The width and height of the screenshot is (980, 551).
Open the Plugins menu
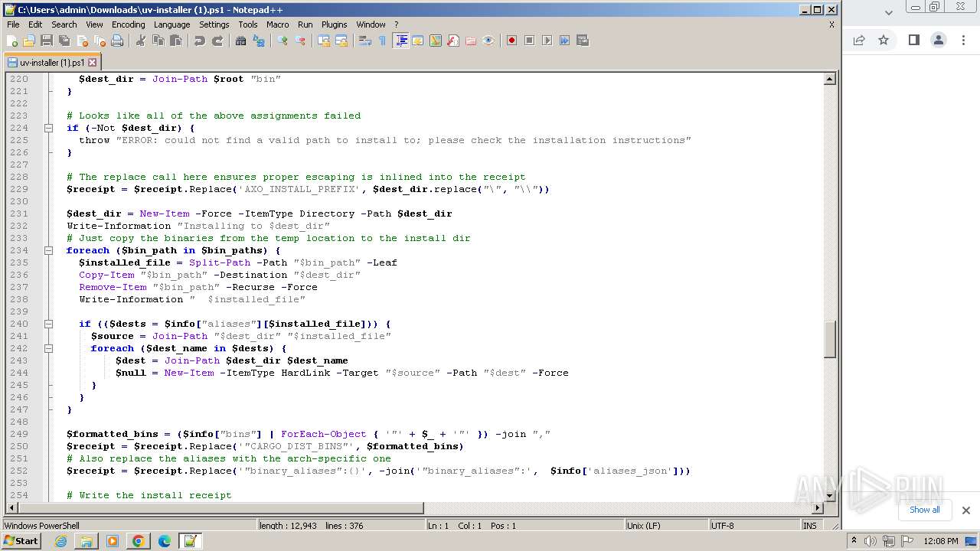coord(334,24)
